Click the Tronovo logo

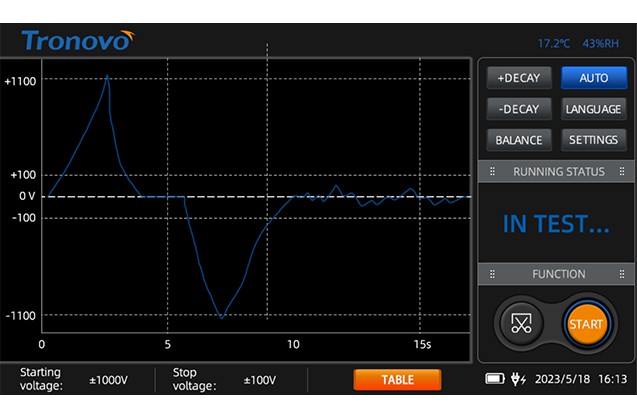tap(77, 41)
